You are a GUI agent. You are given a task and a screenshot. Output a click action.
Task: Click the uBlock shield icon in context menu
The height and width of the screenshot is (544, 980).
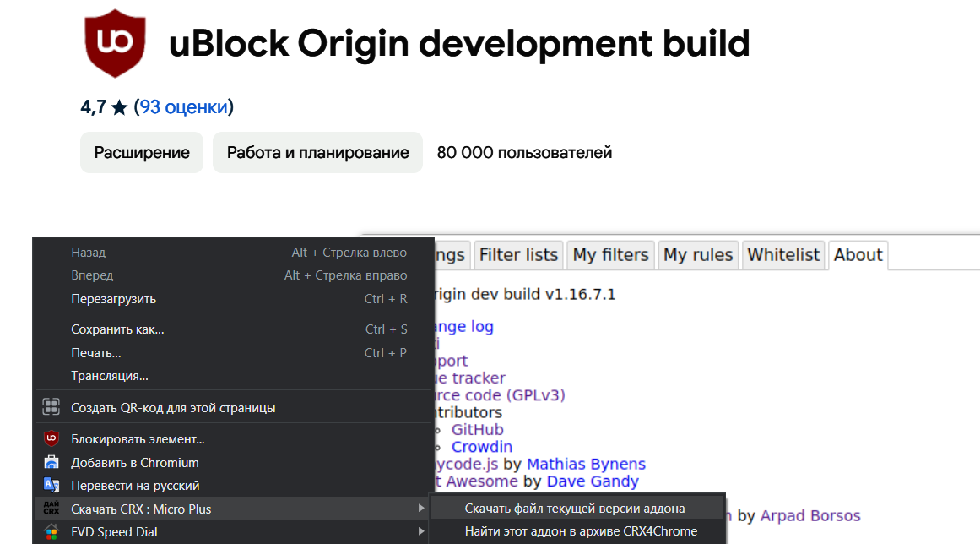51,438
